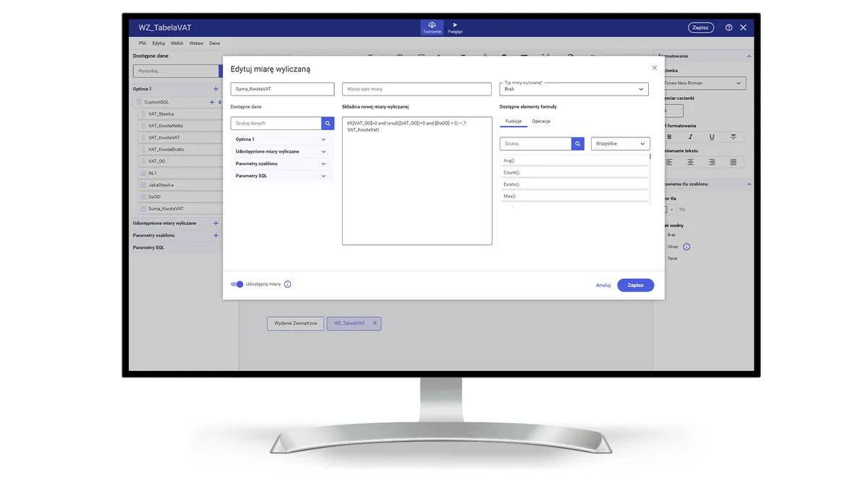Click field icon beside DoOO
868x486 pixels.
pos(142,197)
